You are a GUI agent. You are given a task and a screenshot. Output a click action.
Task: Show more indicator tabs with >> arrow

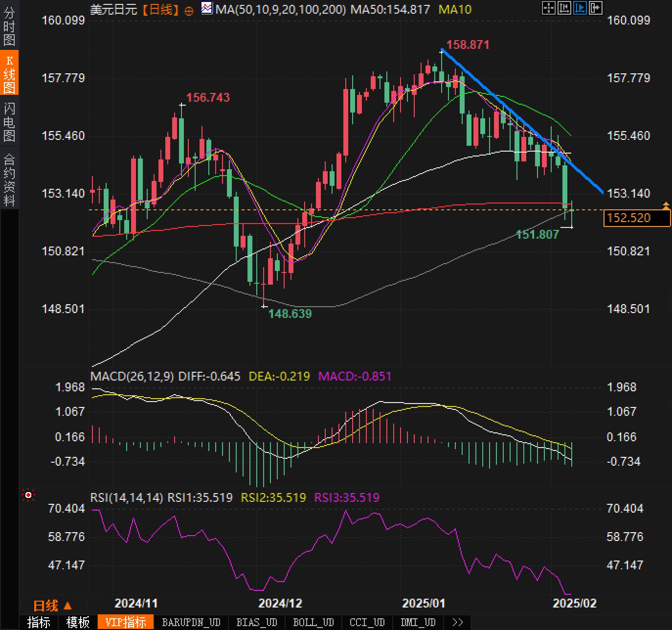click(457, 622)
